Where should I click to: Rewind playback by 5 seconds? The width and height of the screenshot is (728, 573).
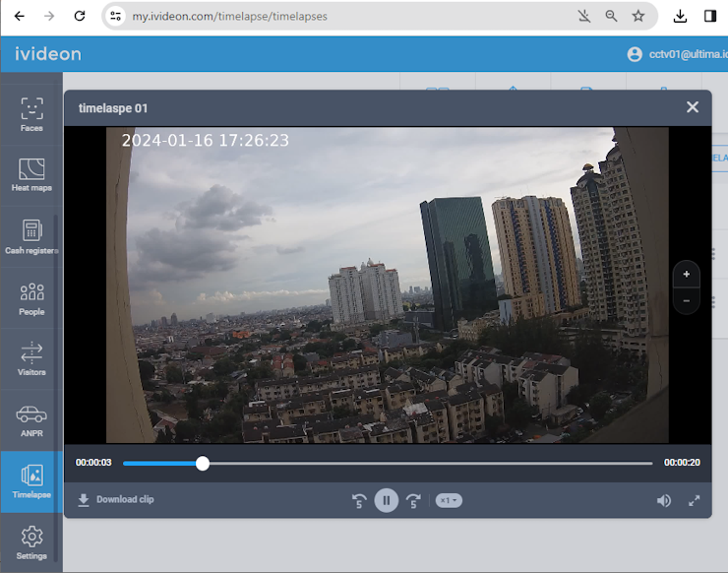point(359,501)
